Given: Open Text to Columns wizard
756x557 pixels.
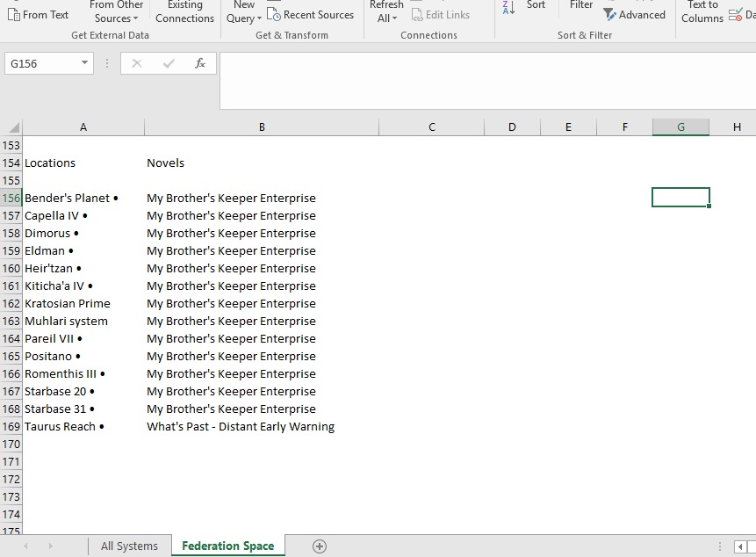Looking at the screenshot, I should click(702, 11).
